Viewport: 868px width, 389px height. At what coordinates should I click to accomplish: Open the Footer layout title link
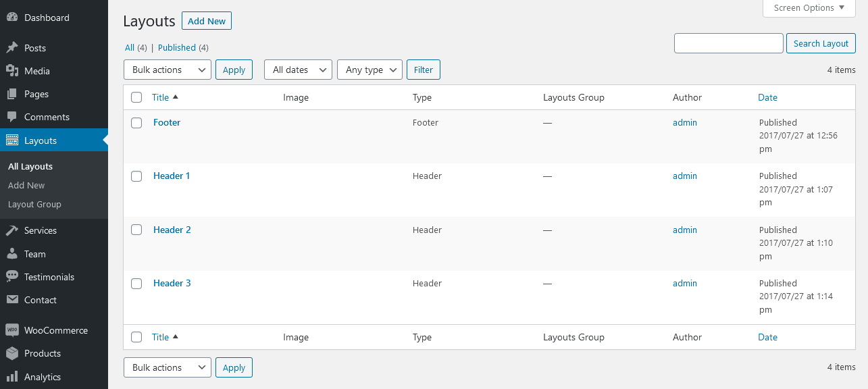coord(167,122)
